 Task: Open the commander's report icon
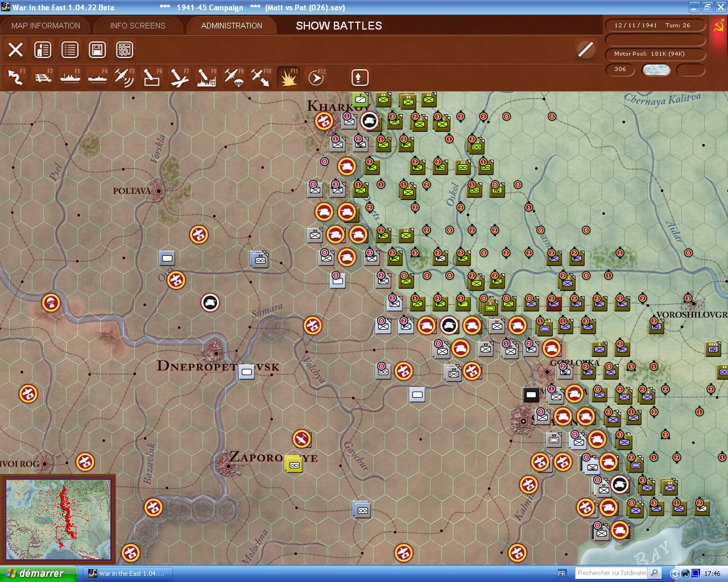(43, 50)
